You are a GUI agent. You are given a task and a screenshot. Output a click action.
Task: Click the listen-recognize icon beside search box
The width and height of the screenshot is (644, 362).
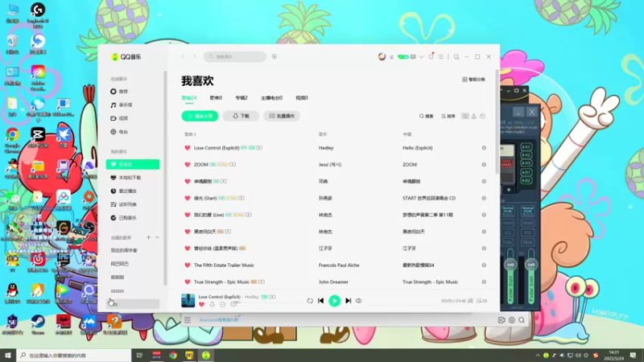tap(275, 56)
